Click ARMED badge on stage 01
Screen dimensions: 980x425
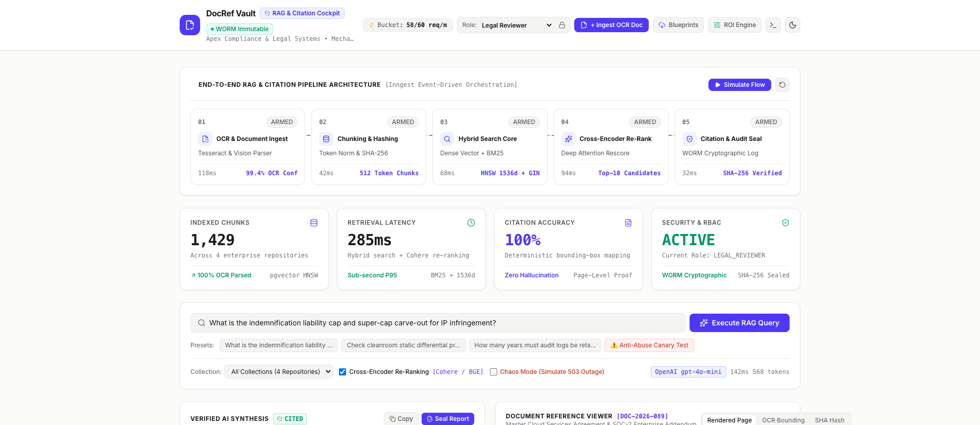pyautogui.click(x=282, y=122)
